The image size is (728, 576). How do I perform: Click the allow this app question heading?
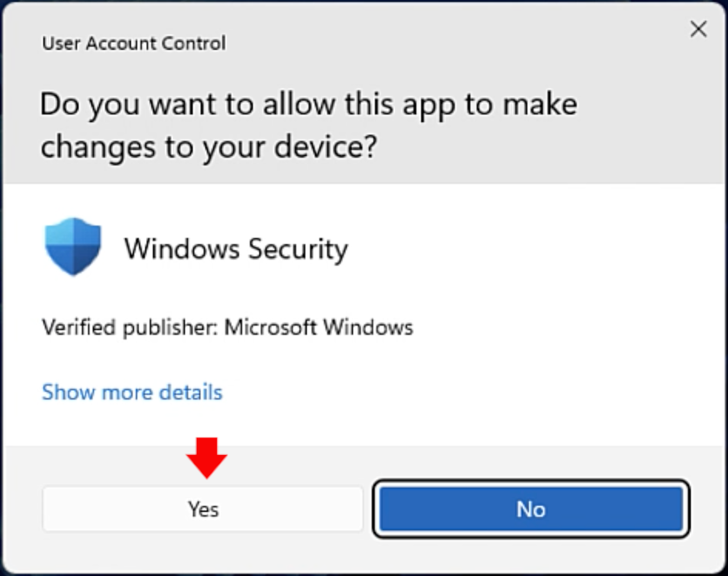point(309,124)
